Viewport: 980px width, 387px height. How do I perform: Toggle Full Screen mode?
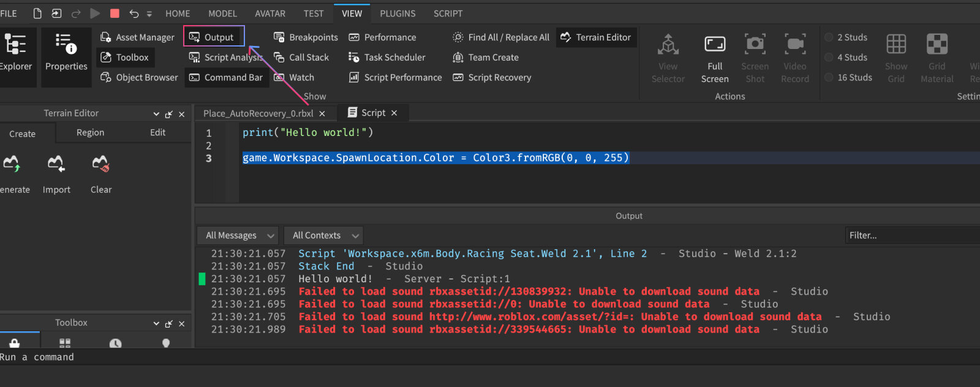pyautogui.click(x=715, y=59)
